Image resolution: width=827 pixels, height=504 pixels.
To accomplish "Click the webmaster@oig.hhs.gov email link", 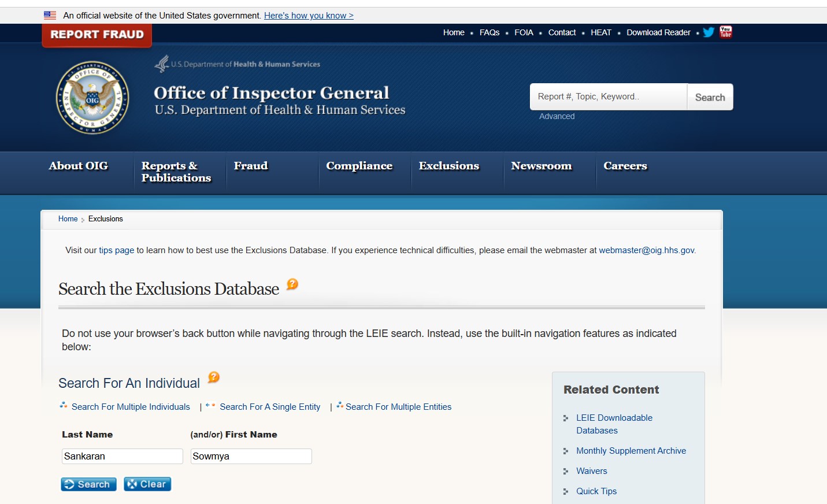I will pos(647,250).
